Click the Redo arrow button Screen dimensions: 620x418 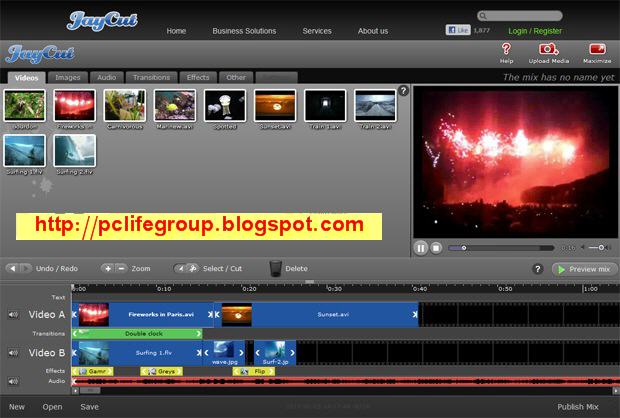click(x=25, y=269)
